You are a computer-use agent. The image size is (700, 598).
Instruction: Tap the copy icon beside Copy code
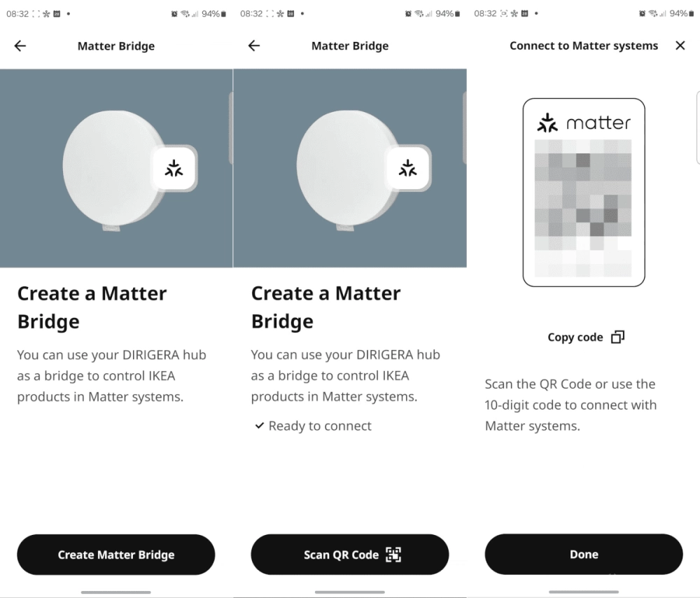pyautogui.click(x=617, y=338)
